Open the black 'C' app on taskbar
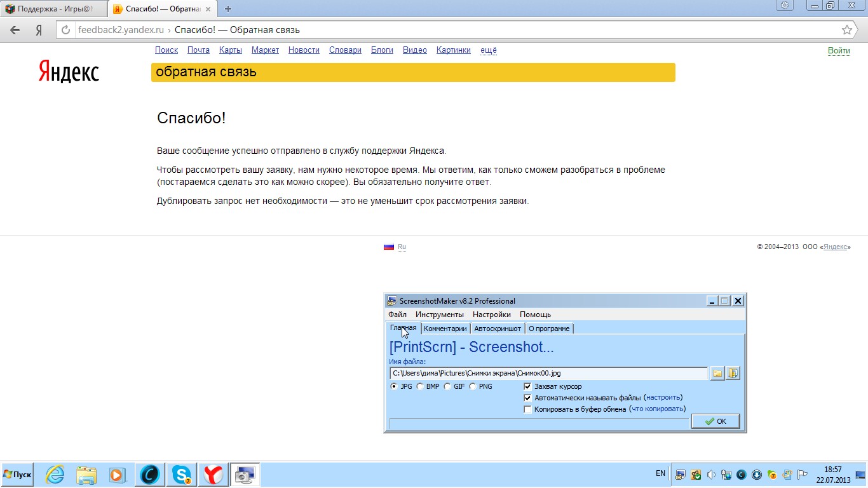This screenshot has width=868, height=488. coord(150,475)
